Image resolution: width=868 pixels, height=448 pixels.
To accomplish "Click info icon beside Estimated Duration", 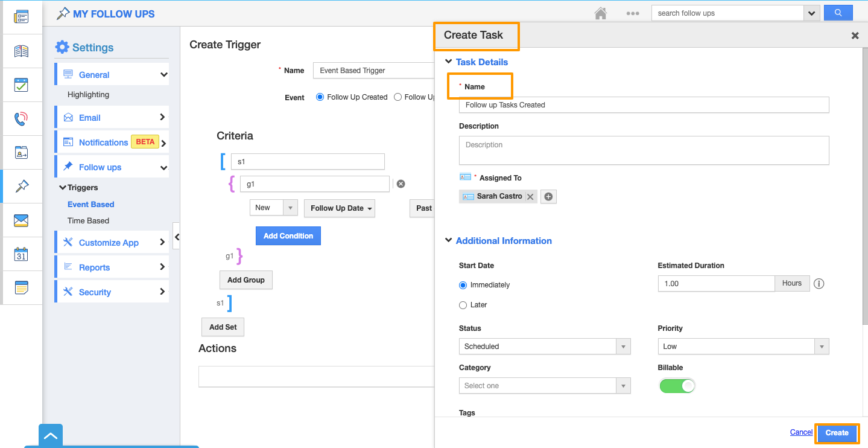I will [819, 284].
